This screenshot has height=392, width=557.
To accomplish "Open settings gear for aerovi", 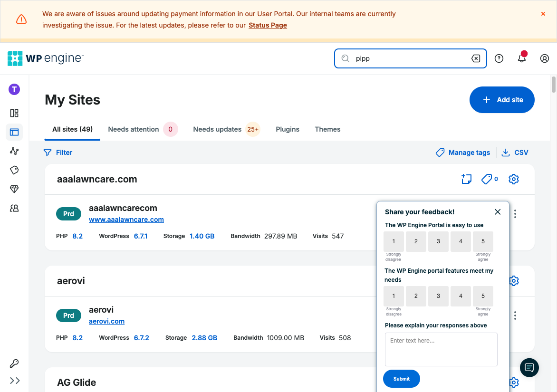I will 514,281.
